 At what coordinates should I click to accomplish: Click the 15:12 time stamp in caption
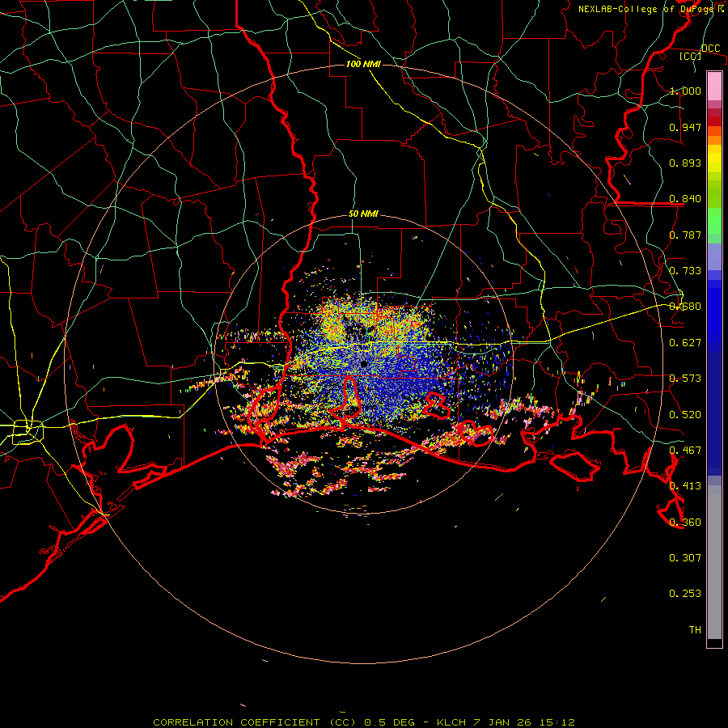[x=557, y=722]
